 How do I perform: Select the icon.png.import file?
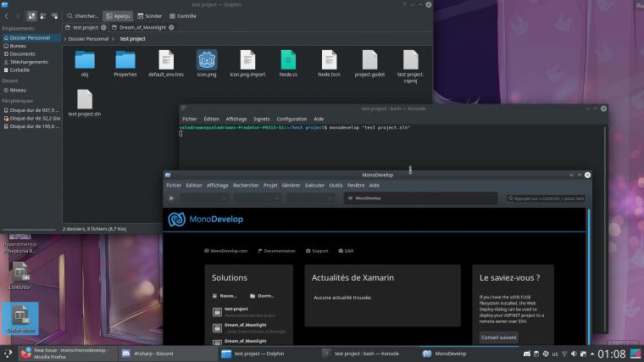[247, 60]
